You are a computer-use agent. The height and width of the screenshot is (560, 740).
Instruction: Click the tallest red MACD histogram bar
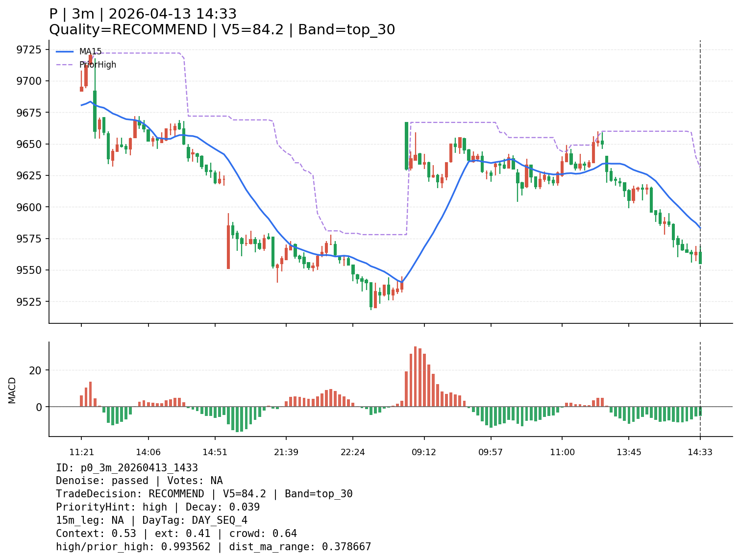pyautogui.click(x=415, y=376)
